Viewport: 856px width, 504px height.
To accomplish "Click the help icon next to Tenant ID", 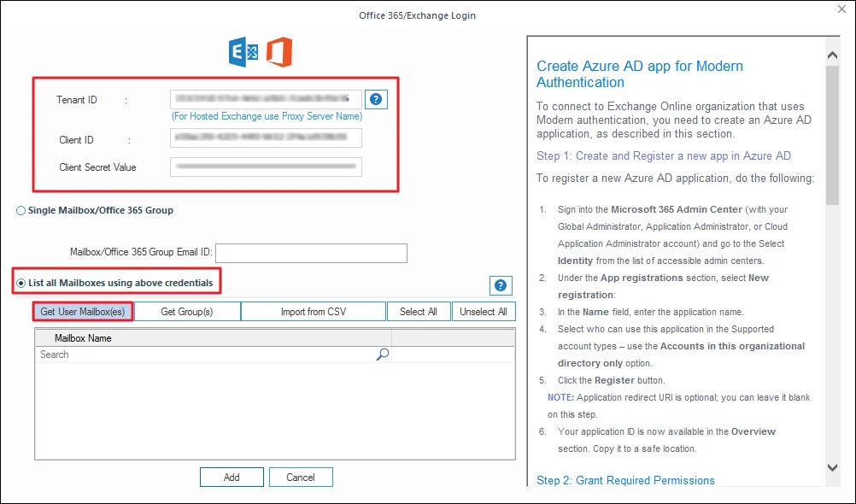I will [x=376, y=99].
